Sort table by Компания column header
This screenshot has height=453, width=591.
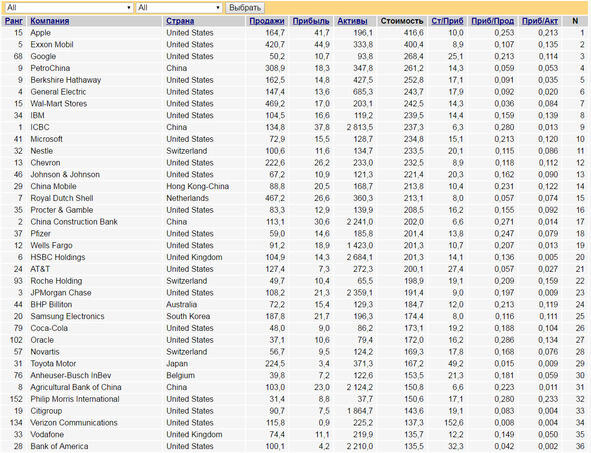tap(50, 21)
